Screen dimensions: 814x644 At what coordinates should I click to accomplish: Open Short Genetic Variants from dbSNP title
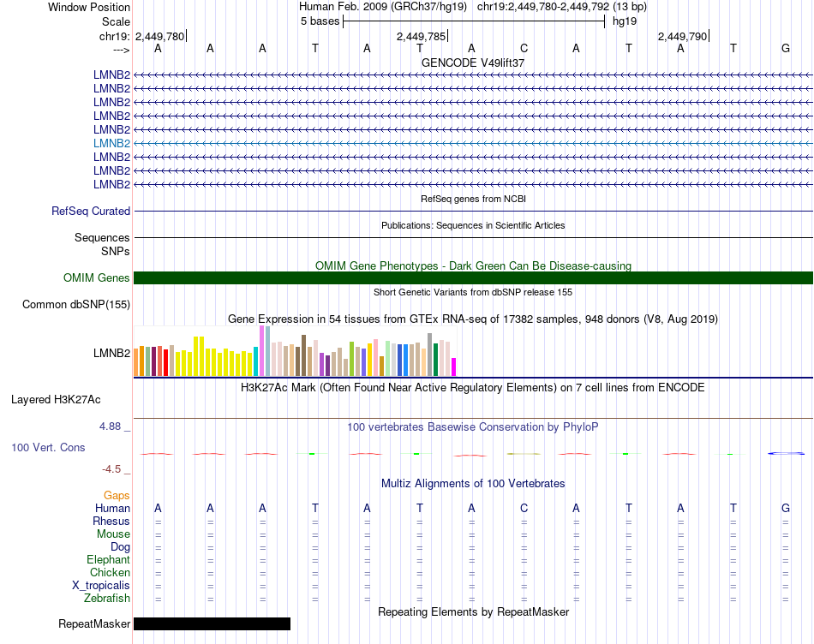click(x=473, y=292)
